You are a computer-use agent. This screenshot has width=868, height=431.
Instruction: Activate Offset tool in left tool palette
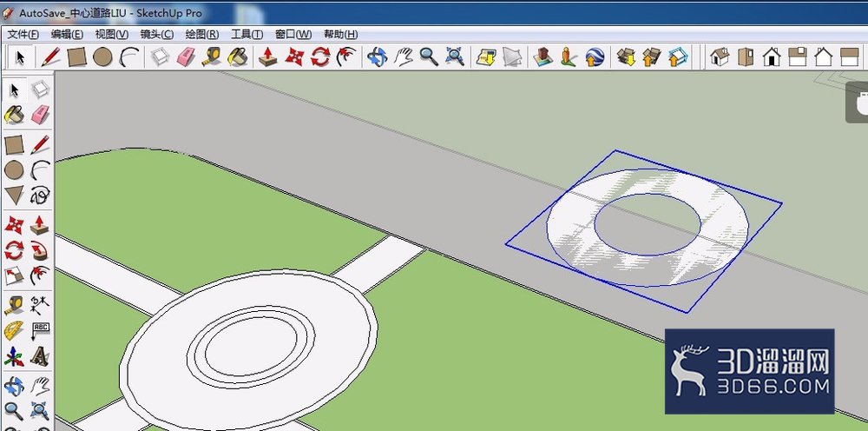(x=40, y=275)
